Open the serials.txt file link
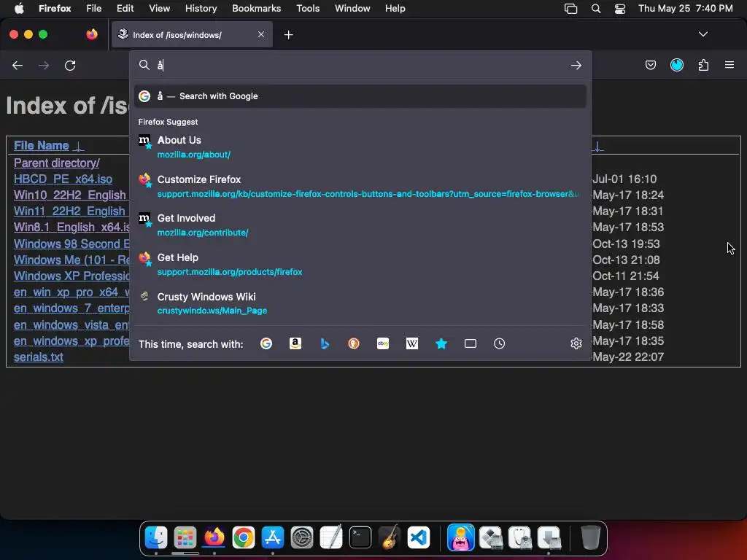 (x=39, y=357)
